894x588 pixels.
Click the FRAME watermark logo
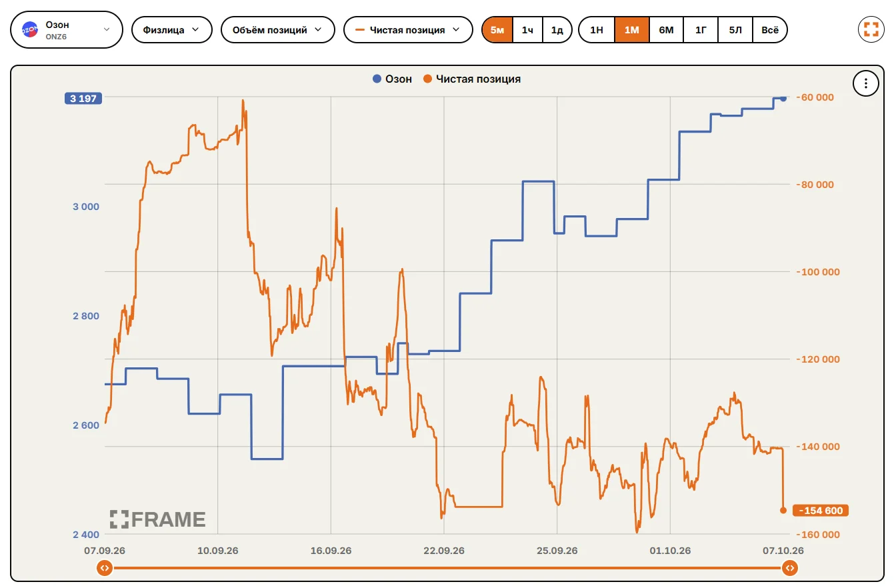point(158,519)
